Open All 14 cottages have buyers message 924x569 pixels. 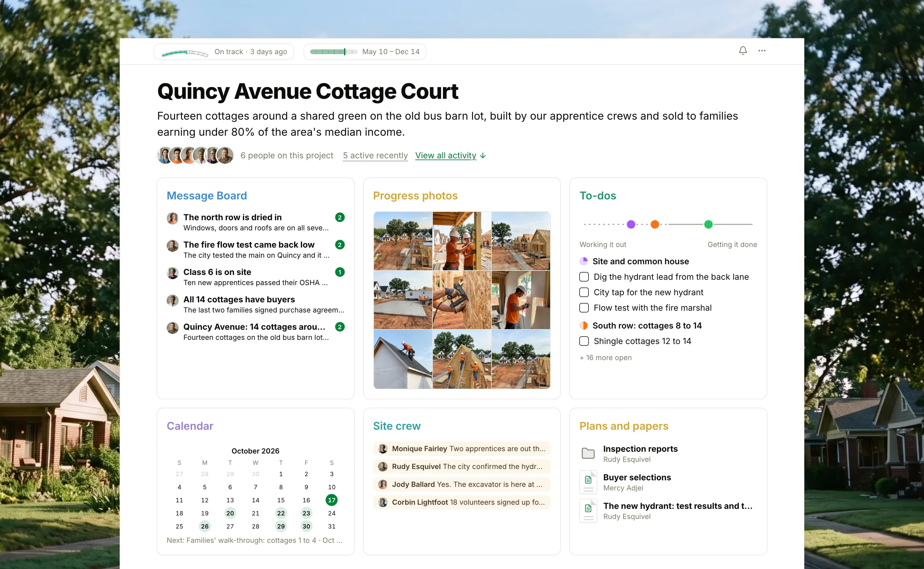[x=255, y=304]
